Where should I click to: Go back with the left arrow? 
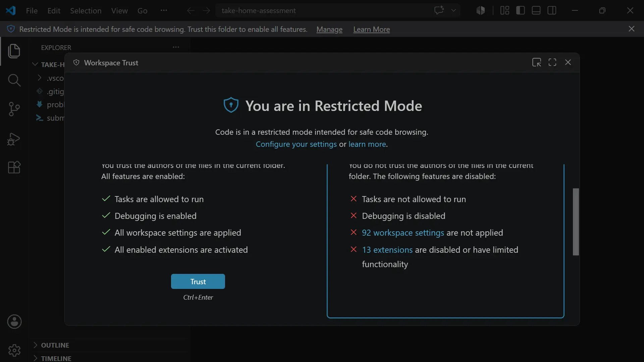click(191, 10)
